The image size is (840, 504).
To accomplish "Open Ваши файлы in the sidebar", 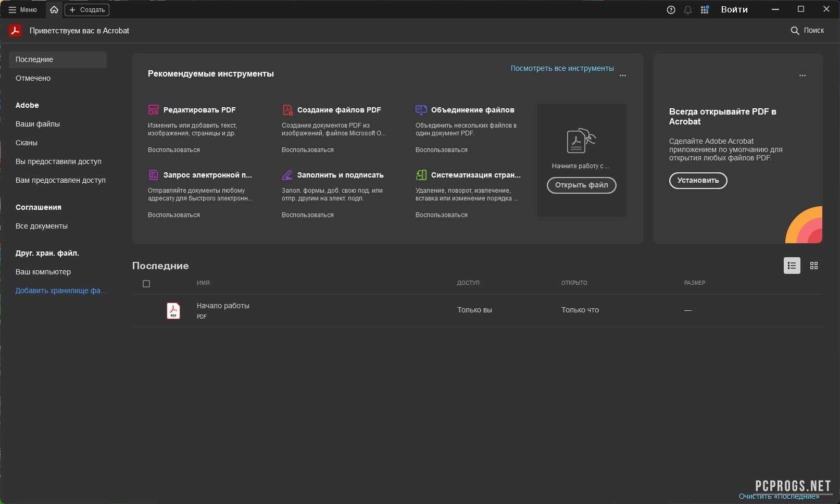I will click(x=37, y=124).
